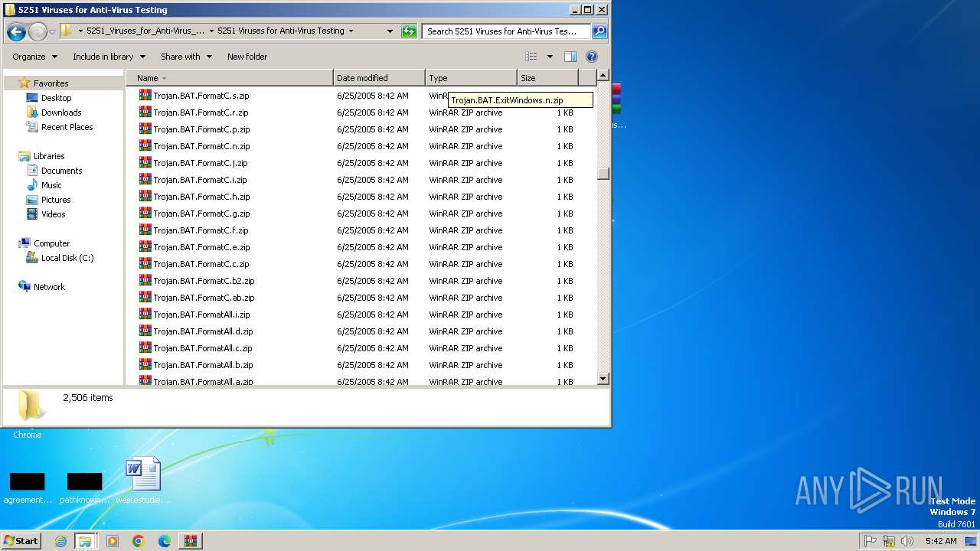
Task: Open Microsoft Edge from the taskbar
Action: coord(165,541)
